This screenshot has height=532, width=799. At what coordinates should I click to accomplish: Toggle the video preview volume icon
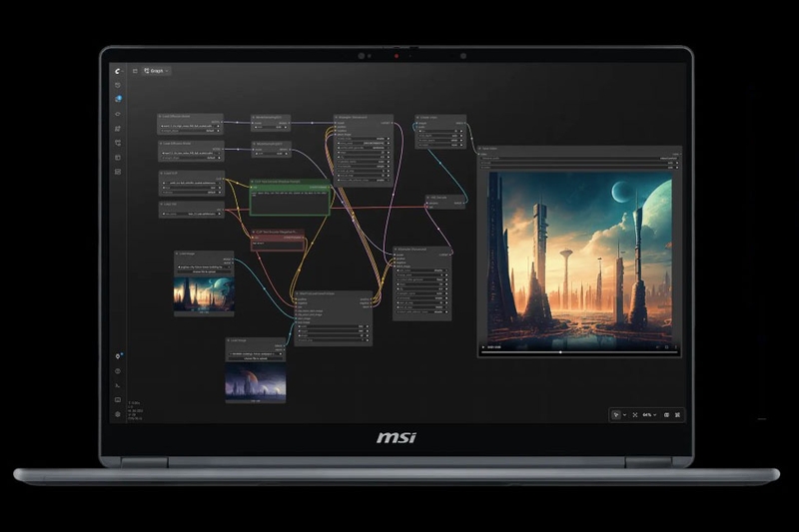tap(657, 347)
